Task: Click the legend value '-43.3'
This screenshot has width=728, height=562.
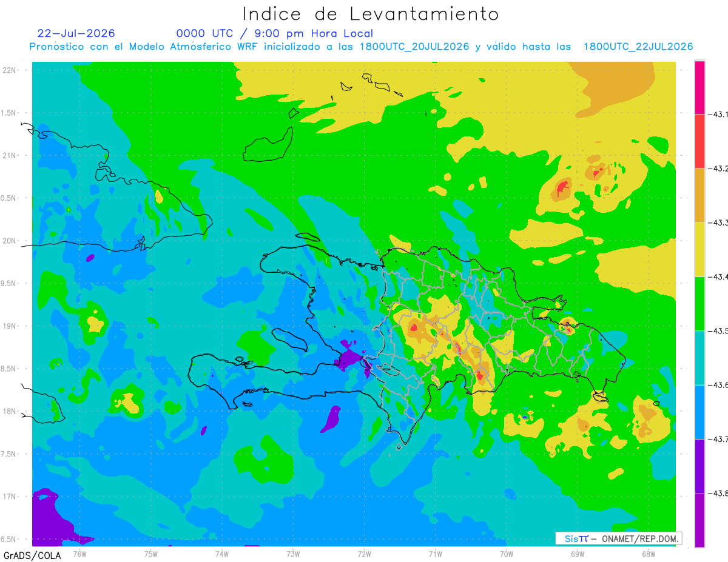Action: click(718, 223)
